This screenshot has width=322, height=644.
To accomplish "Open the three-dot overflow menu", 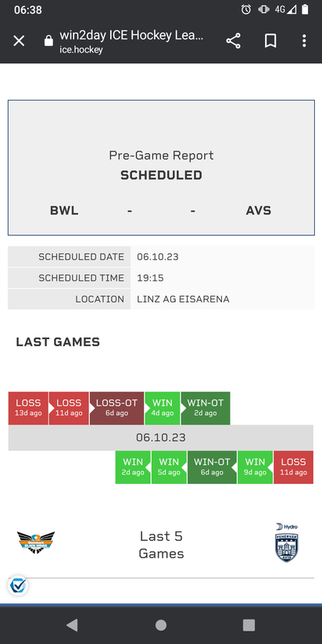I will 304,41.
